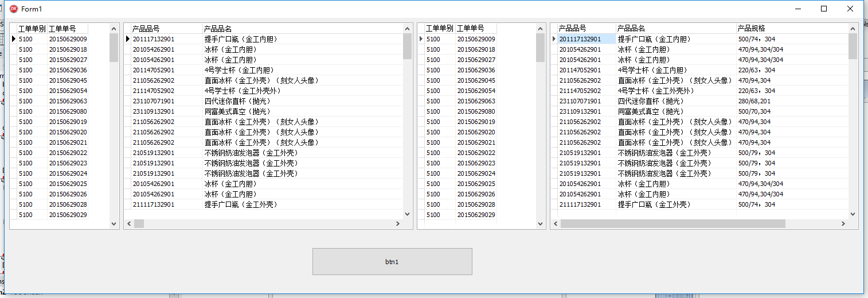Click the Form1 application icon in title bar
This screenshot has width=868, height=298.
point(14,9)
